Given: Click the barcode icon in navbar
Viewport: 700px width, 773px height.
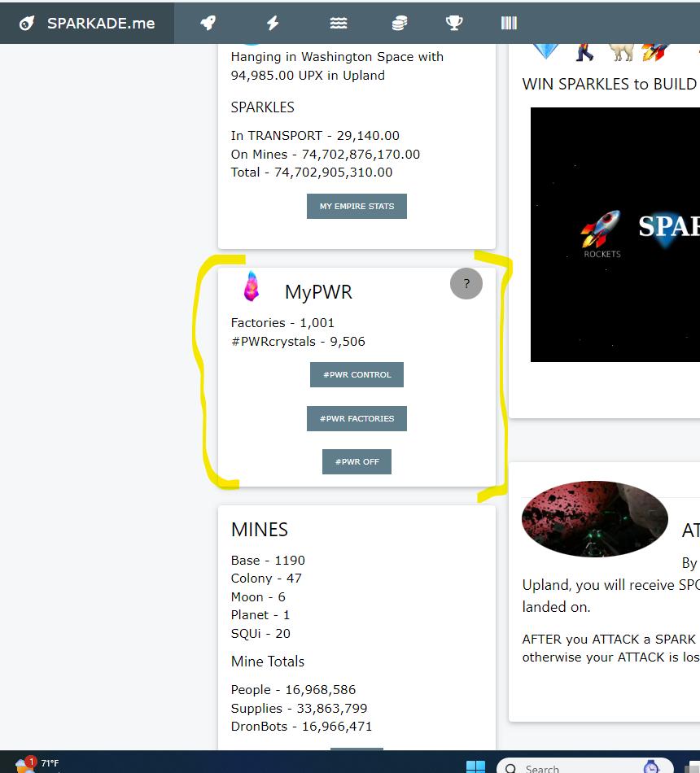Looking at the screenshot, I should (509, 23).
